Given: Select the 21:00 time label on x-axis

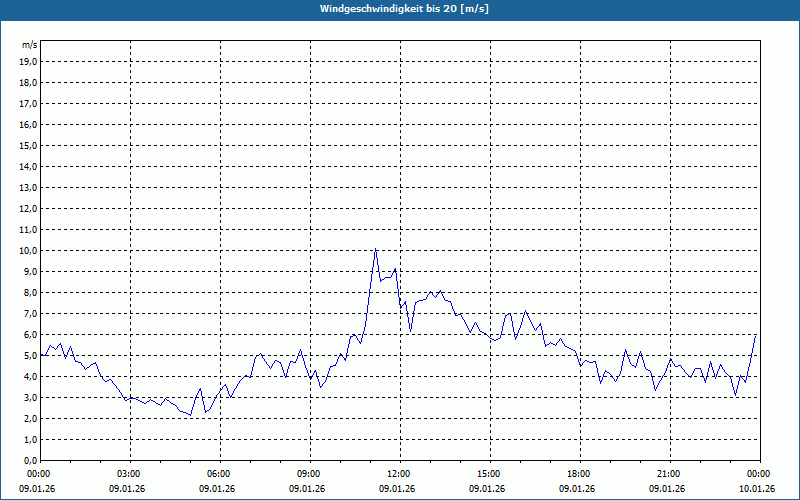Looking at the screenshot, I should point(669,474).
